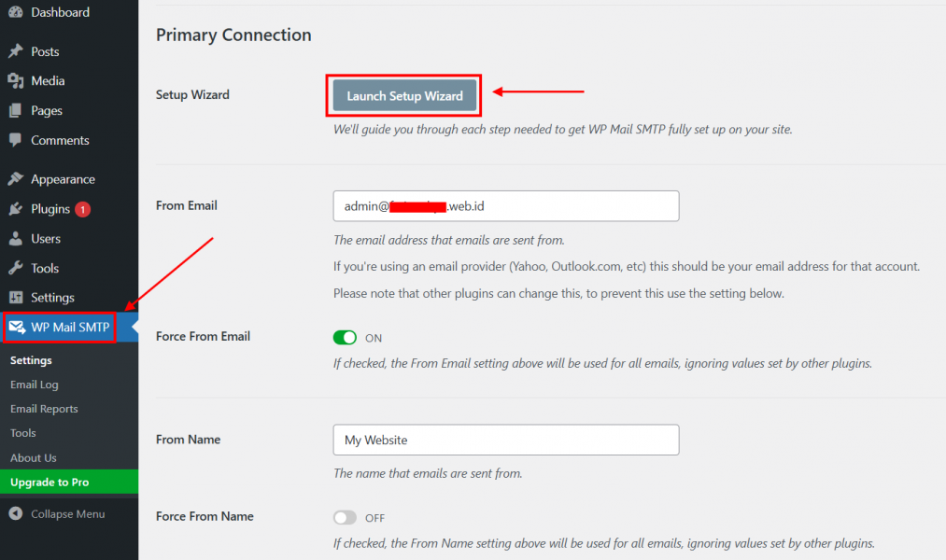
Task: Click the Launch Setup Wizard button
Action: tap(404, 96)
